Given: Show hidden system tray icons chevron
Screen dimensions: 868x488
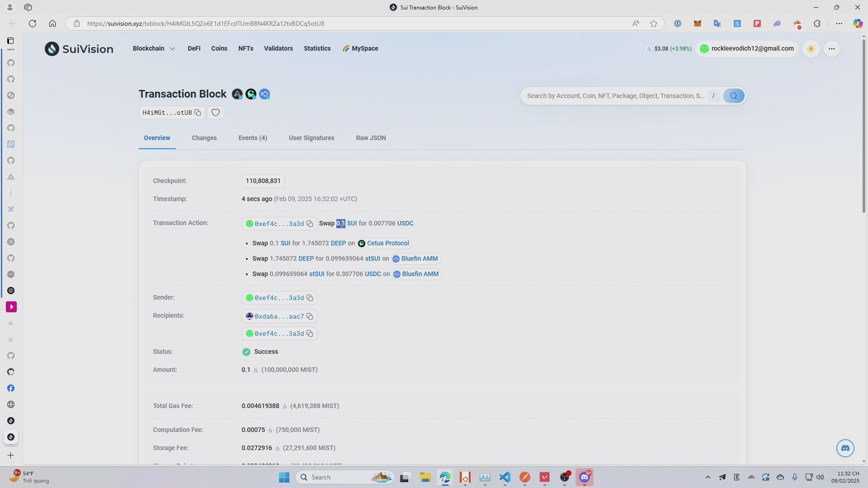Looking at the screenshot, I should point(708,477).
